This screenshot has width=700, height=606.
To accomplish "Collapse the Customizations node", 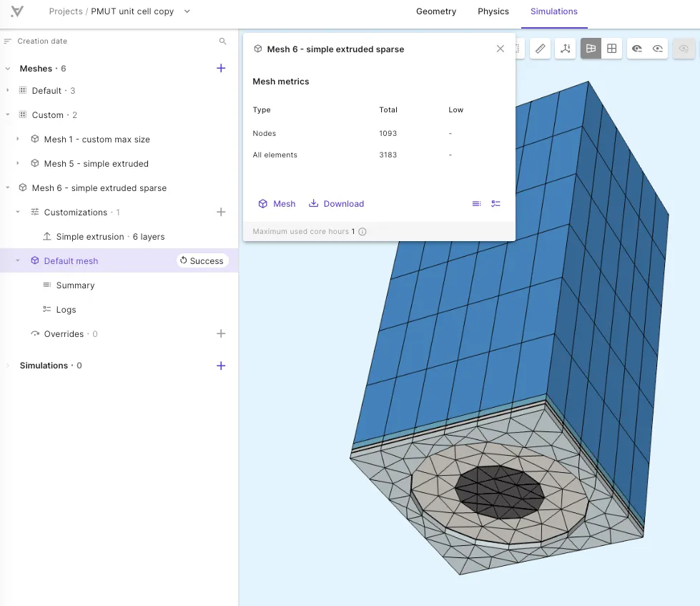I will [18, 212].
